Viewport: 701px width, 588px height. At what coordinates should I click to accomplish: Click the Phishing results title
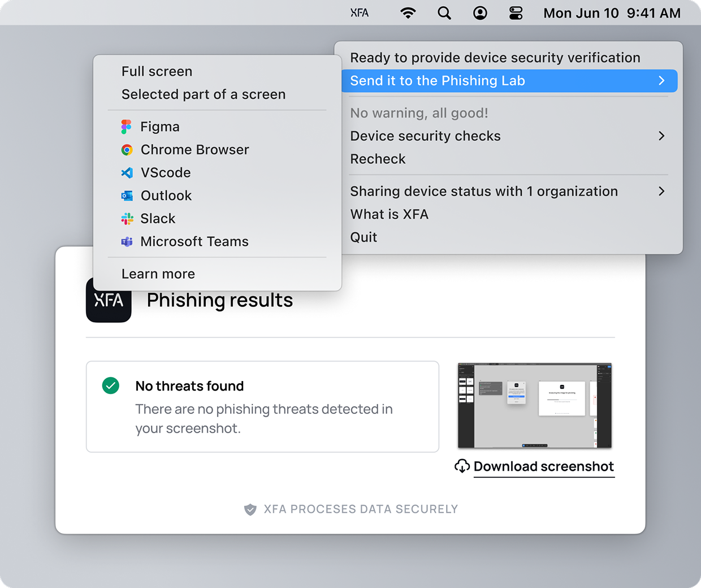coord(220,300)
